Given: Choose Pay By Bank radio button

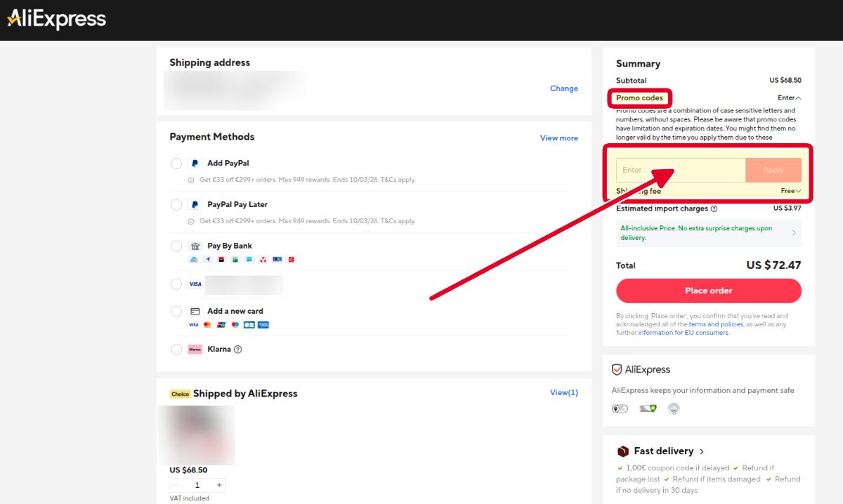Looking at the screenshot, I should click(x=176, y=246).
